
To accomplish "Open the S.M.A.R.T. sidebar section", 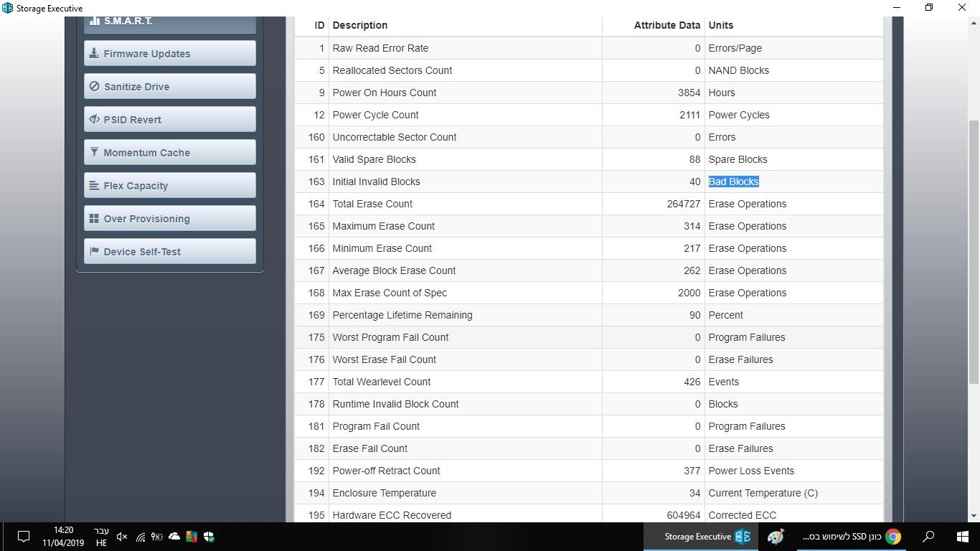I will pyautogui.click(x=169, y=24).
